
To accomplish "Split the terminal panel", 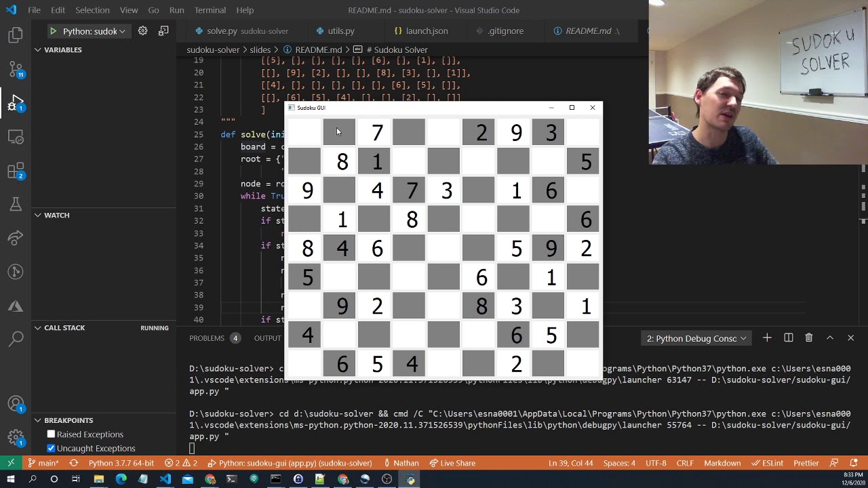I will click(x=788, y=338).
